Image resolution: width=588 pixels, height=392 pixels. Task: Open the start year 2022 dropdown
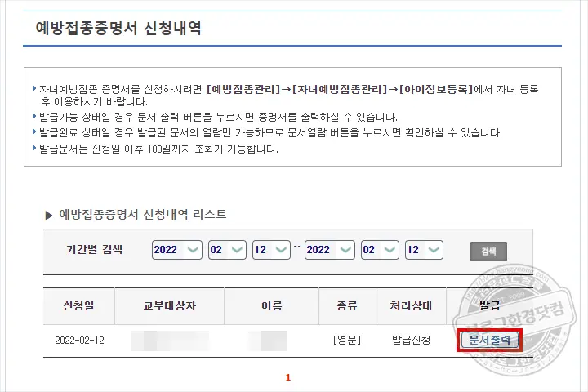pyautogui.click(x=177, y=250)
